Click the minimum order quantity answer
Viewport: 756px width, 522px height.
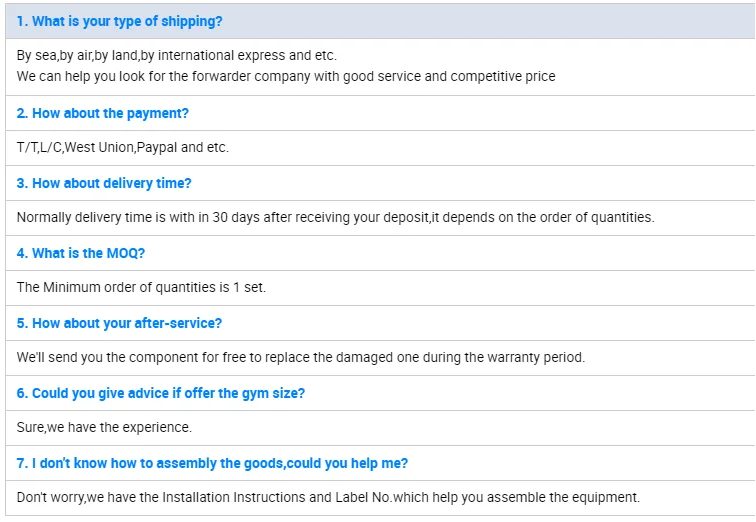tap(141, 287)
